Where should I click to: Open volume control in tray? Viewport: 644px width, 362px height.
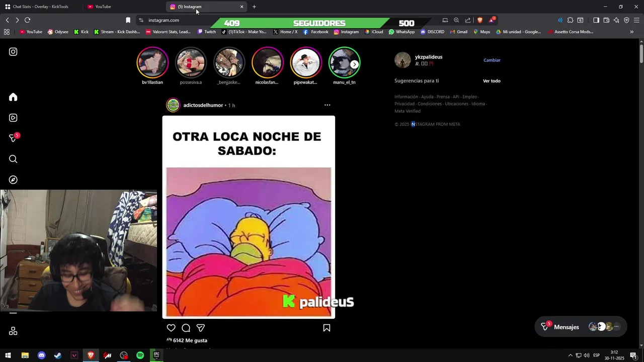[x=587, y=355]
